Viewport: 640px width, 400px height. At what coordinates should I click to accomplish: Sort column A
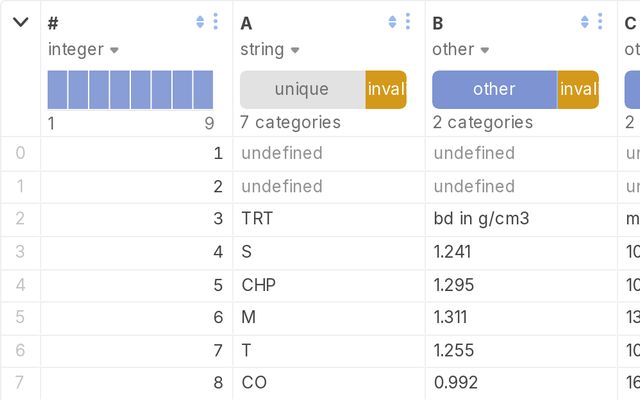tap(392, 22)
